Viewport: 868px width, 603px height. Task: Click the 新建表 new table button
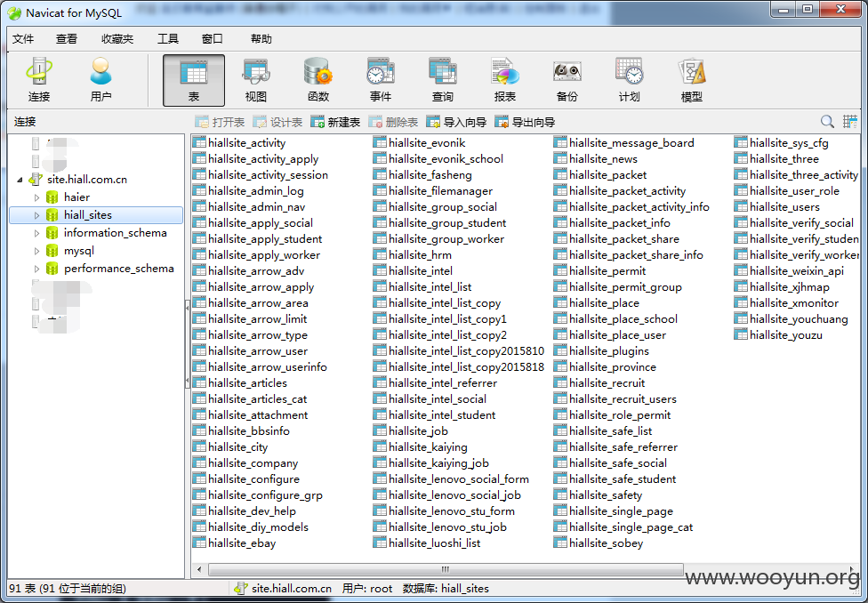pos(335,123)
